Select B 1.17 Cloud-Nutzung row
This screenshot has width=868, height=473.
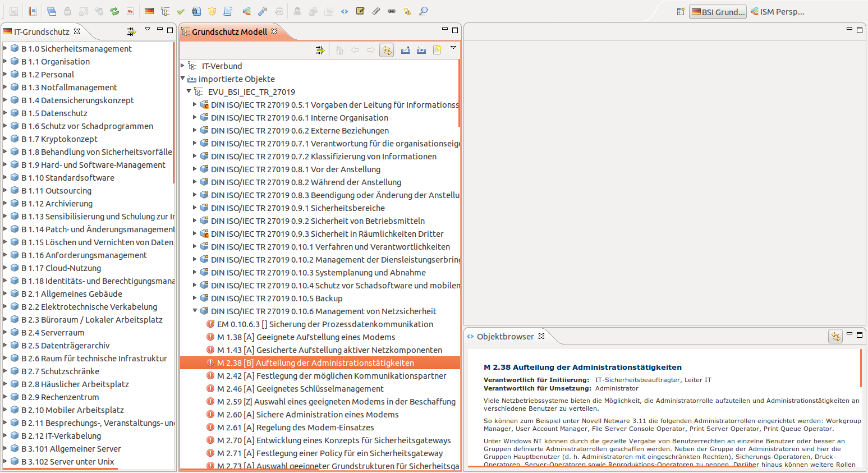(89, 268)
